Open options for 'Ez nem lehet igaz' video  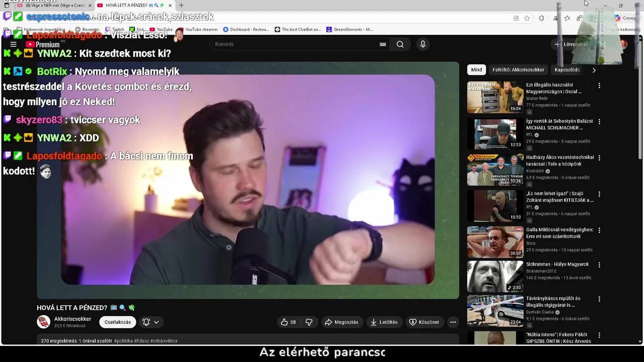(x=599, y=194)
